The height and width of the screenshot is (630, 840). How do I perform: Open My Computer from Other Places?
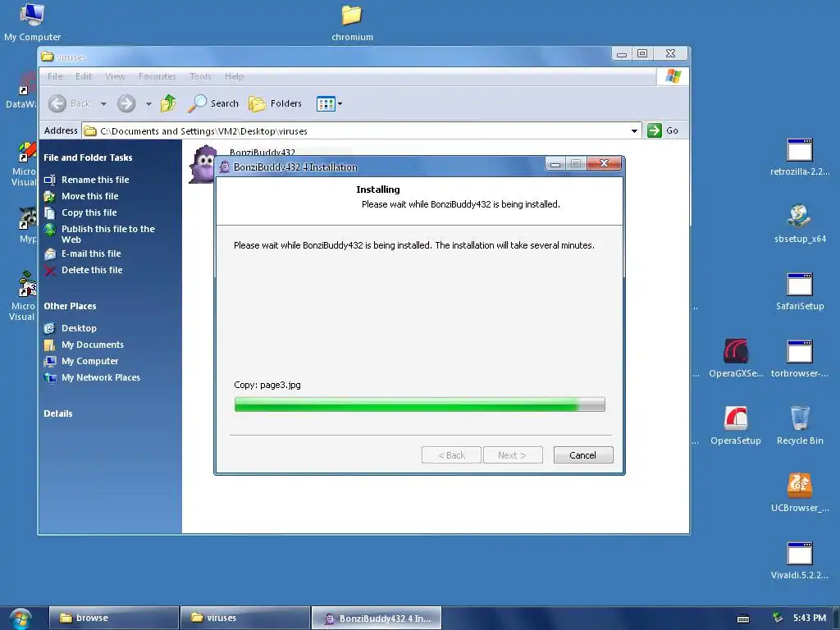click(x=89, y=361)
